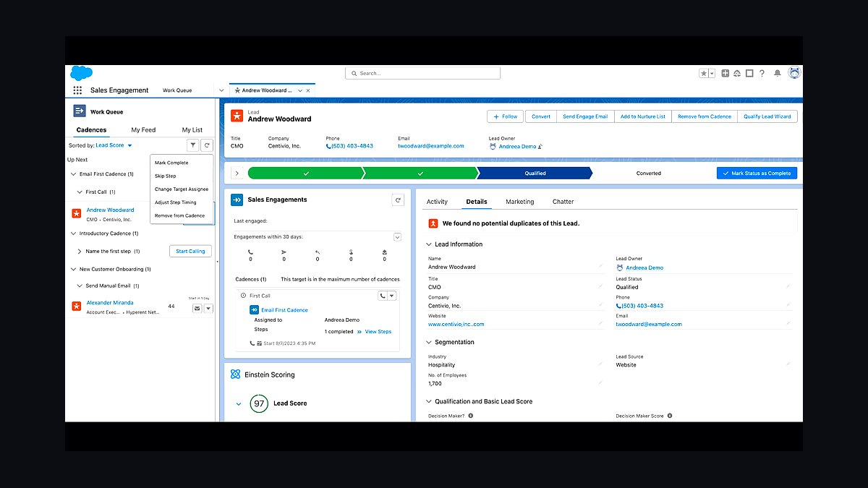The width and height of the screenshot is (868, 488).
Task: Click the calls count phone icon in engagements
Action: click(x=250, y=252)
